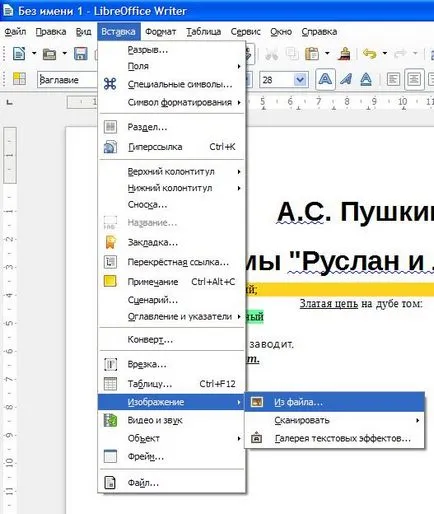Expand the Объект submenu
The height and width of the screenshot is (514, 434).
click(172, 438)
